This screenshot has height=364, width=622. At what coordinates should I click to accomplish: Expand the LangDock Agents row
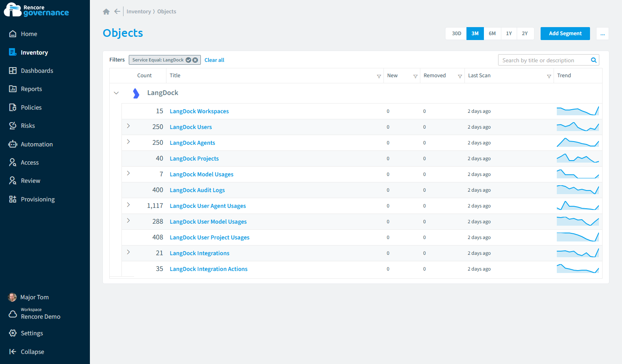[x=128, y=142]
